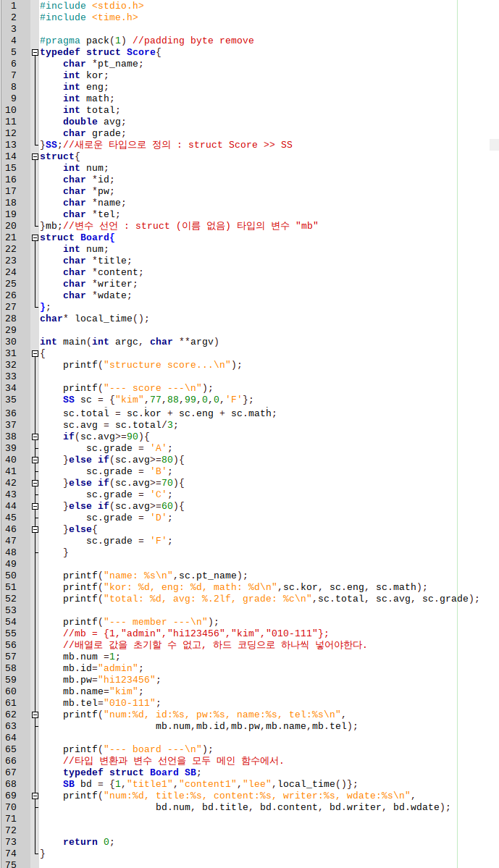
Task: Collapse the final else fold on line 46
Action: click(x=35, y=530)
